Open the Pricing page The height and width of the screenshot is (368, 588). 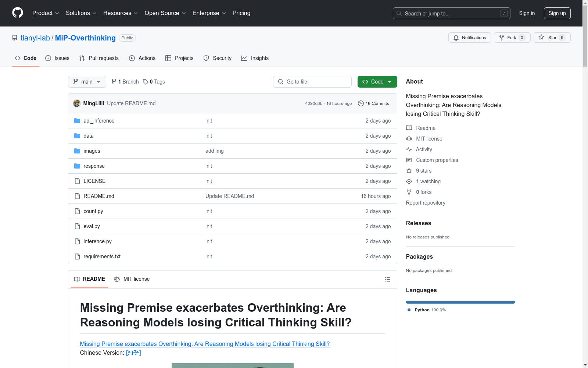241,13
